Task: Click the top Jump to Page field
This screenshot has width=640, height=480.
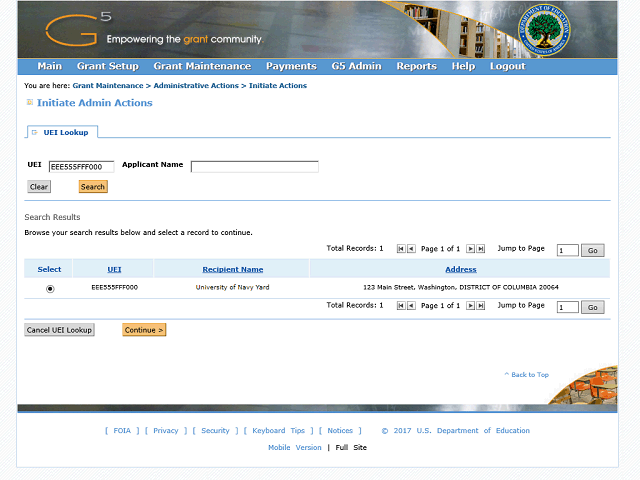Action: click(x=567, y=250)
